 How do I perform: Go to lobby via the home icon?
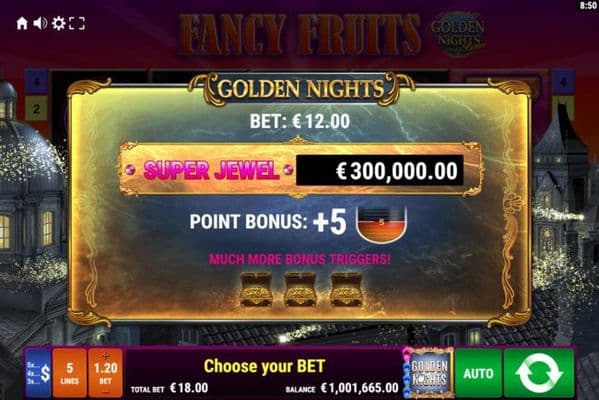click(22, 24)
